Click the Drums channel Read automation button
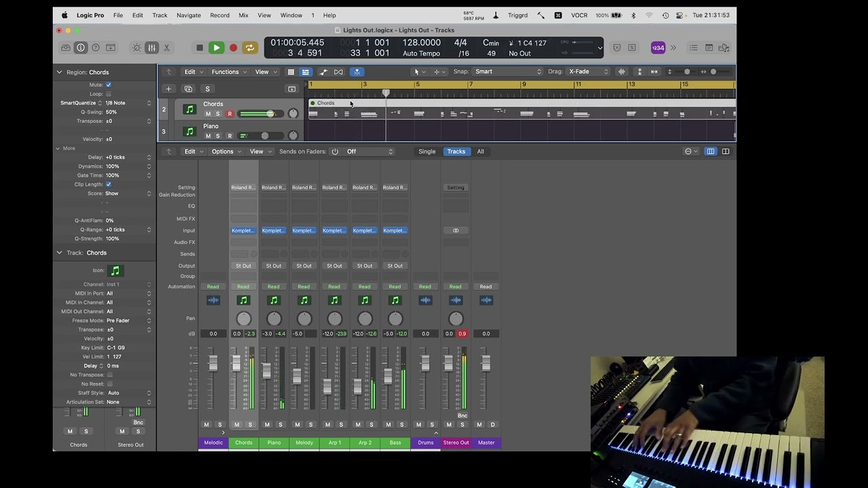The image size is (868, 488). point(425,287)
